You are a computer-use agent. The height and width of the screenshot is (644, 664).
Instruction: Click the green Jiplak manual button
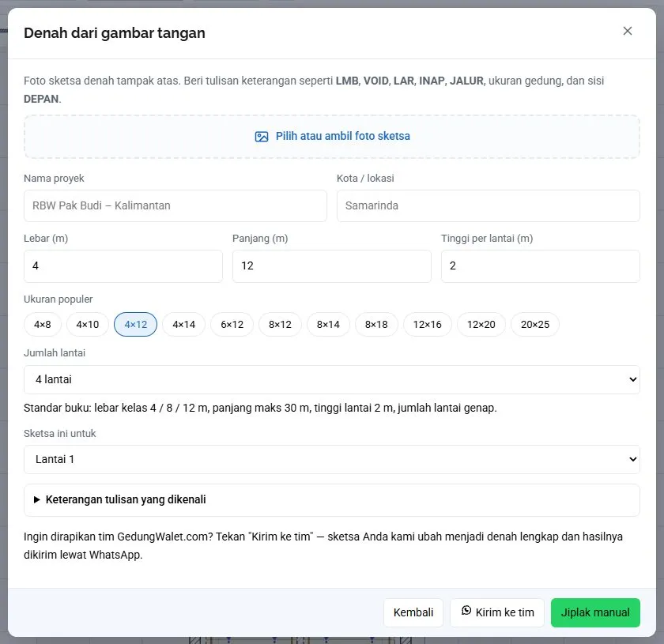point(595,612)
